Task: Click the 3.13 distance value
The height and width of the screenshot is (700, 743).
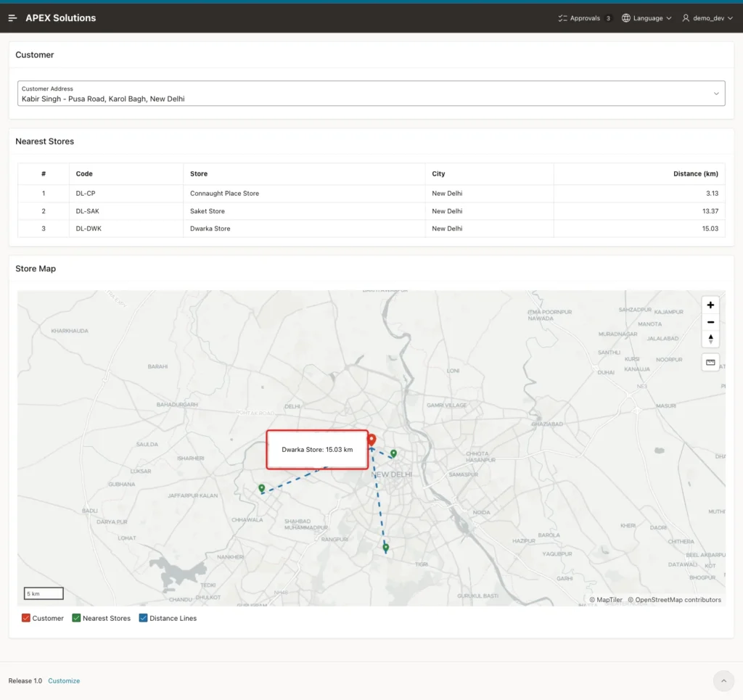Action: click(x=713, y=193)
